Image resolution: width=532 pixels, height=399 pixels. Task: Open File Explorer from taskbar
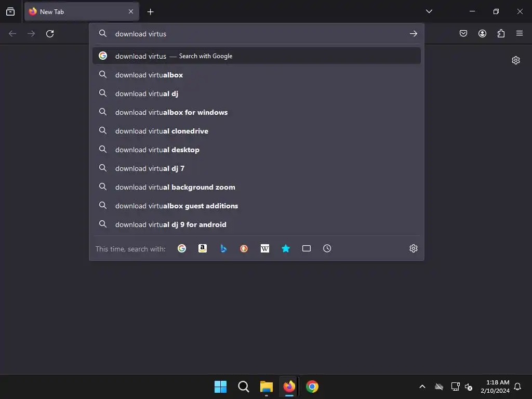(x=267, y=387)
